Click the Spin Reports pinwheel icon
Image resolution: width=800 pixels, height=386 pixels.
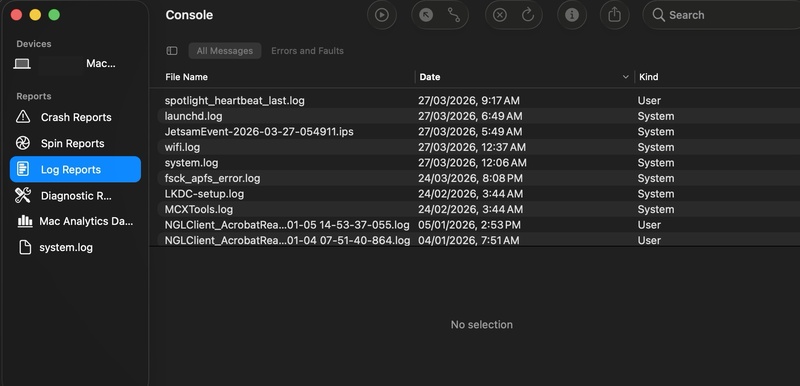click(23, 143)
